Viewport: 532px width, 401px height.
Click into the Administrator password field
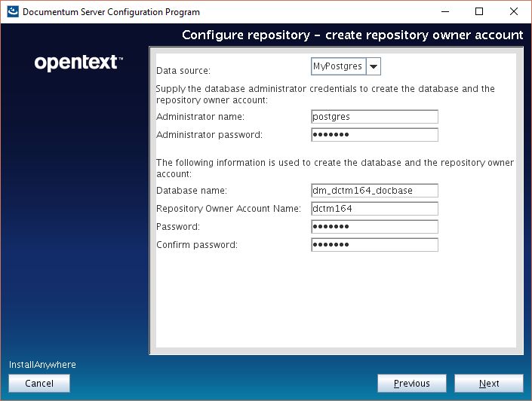374,135
